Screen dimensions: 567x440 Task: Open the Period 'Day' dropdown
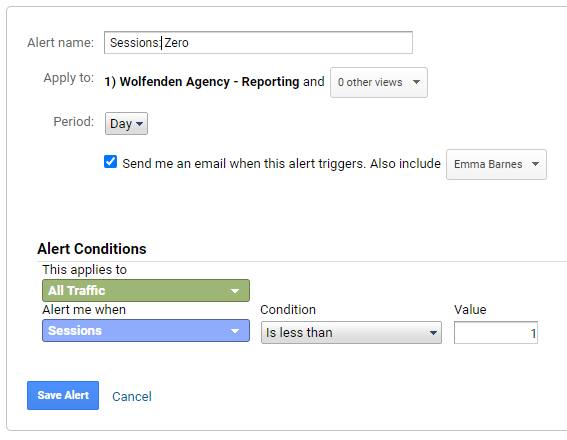pyautogui.click(x=126, y=124)
